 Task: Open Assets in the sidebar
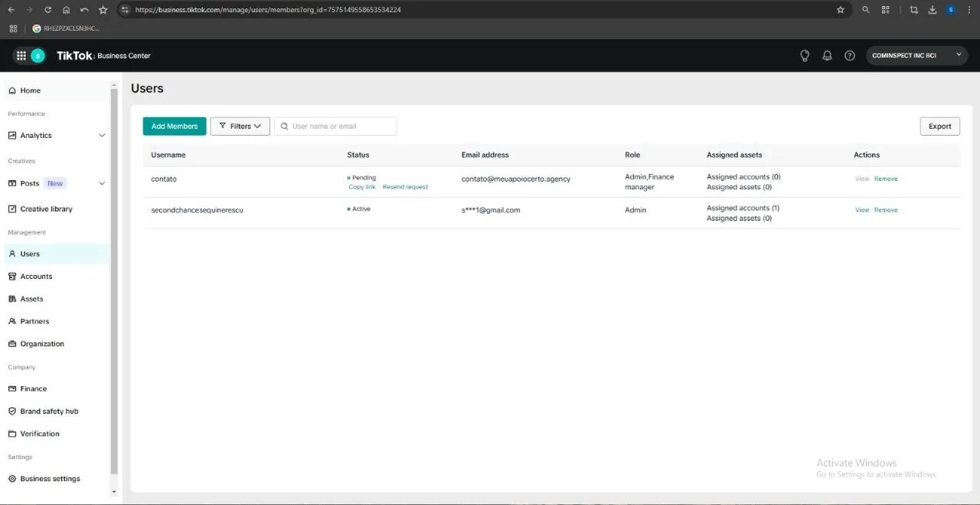click(x=57, y=299)
